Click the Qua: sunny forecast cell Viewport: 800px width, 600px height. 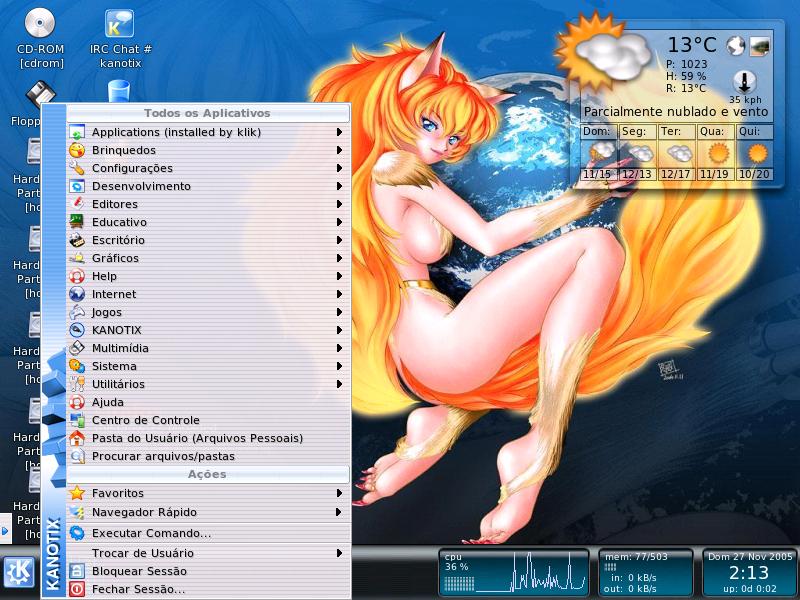pos(716,153)
